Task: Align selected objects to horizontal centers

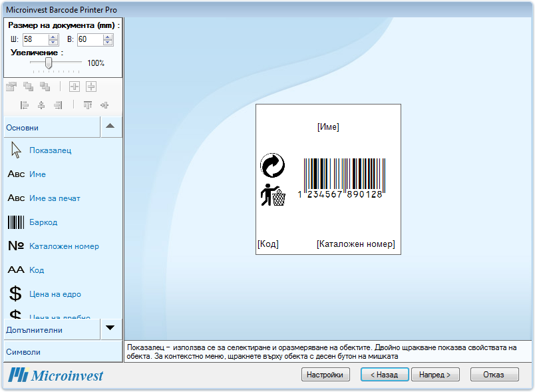Action: [41, 105]
